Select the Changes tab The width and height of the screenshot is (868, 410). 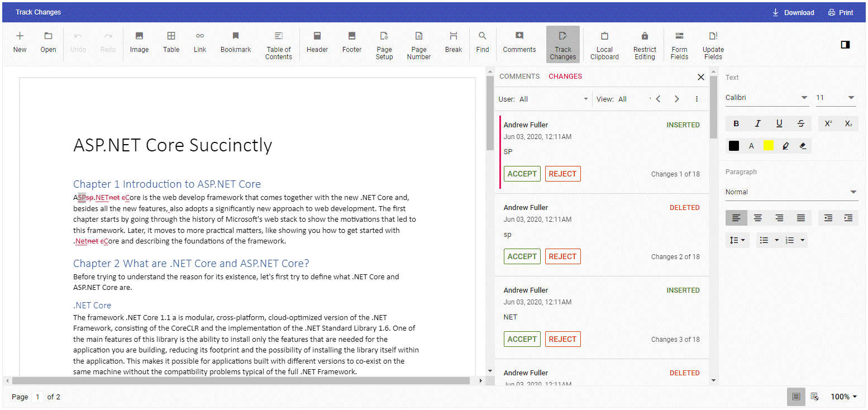pos(565,77)
